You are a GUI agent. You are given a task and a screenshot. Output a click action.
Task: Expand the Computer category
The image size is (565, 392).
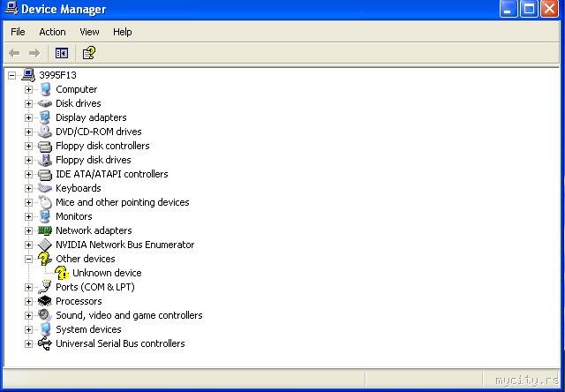28,89
